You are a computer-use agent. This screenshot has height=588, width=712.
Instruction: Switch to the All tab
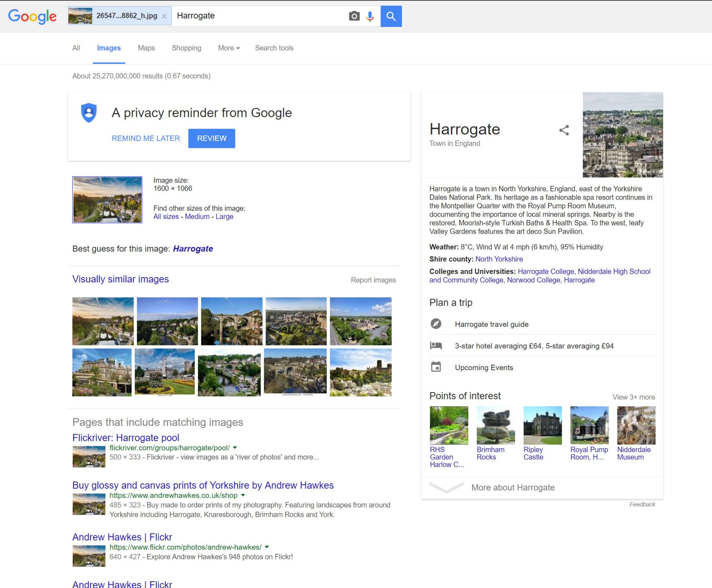76,48
